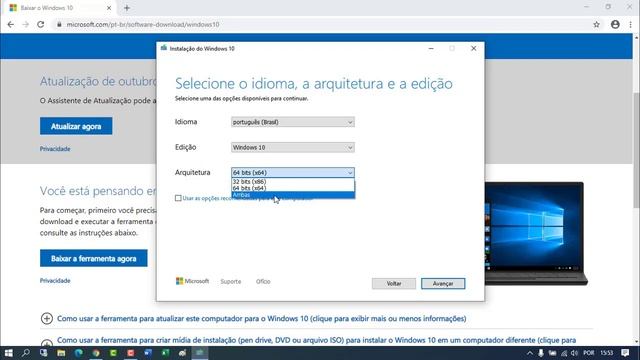The height and width of the screenshot is (360, 640).
Task: Open the Windows Start menu
Action: [9, 353]
